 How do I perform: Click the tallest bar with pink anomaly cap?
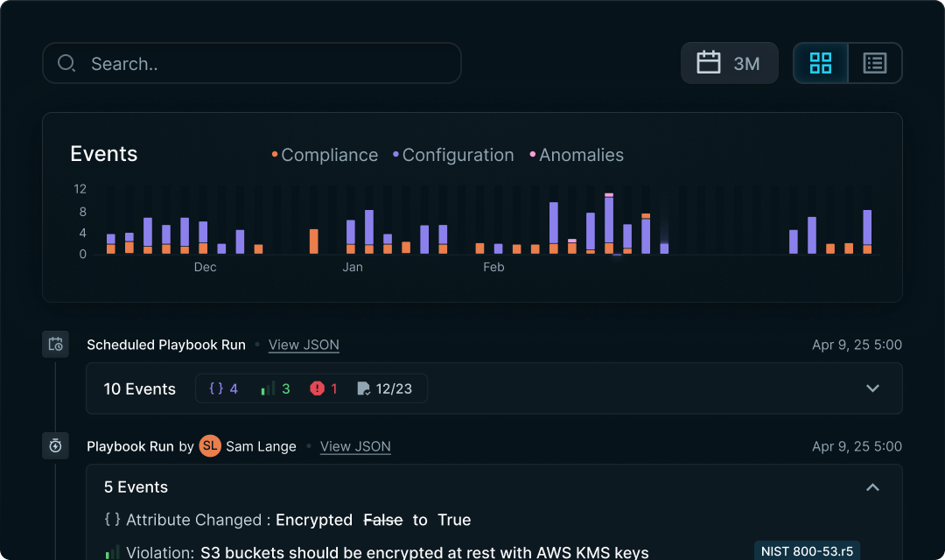(609, 224)
